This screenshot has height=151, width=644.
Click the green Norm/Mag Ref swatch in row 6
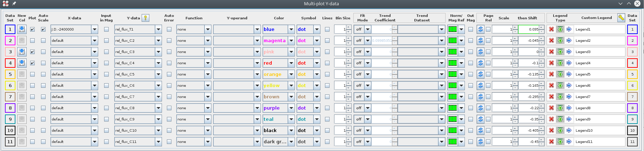point(453,85)
